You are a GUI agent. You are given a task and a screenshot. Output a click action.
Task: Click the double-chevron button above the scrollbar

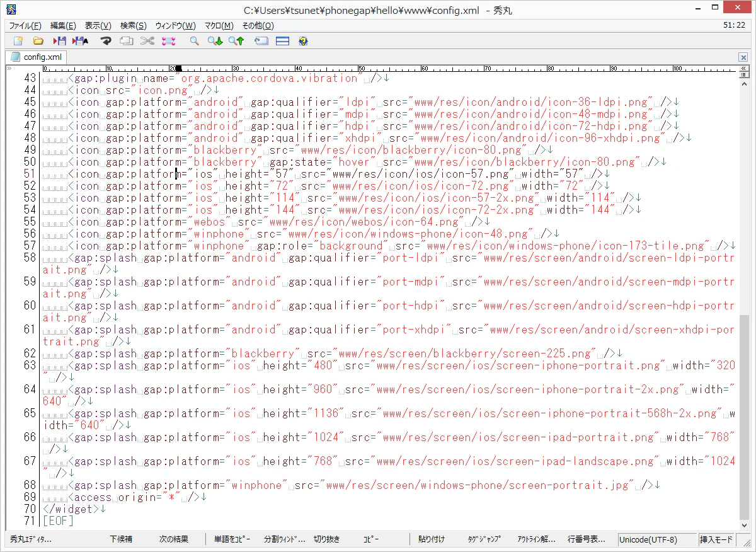click(744, 67)
